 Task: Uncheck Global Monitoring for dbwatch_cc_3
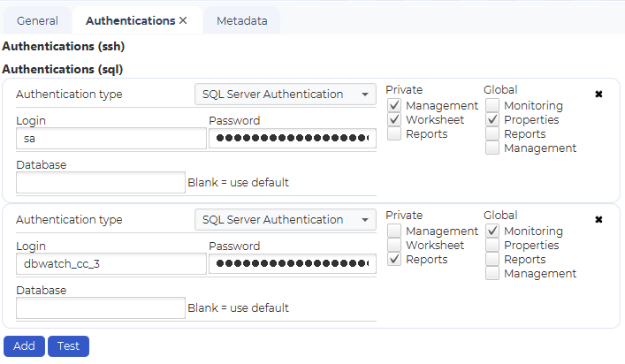pos(492,231)
